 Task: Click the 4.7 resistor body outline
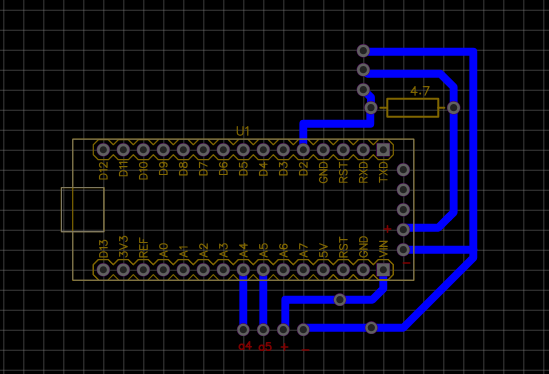click(413, 108)
